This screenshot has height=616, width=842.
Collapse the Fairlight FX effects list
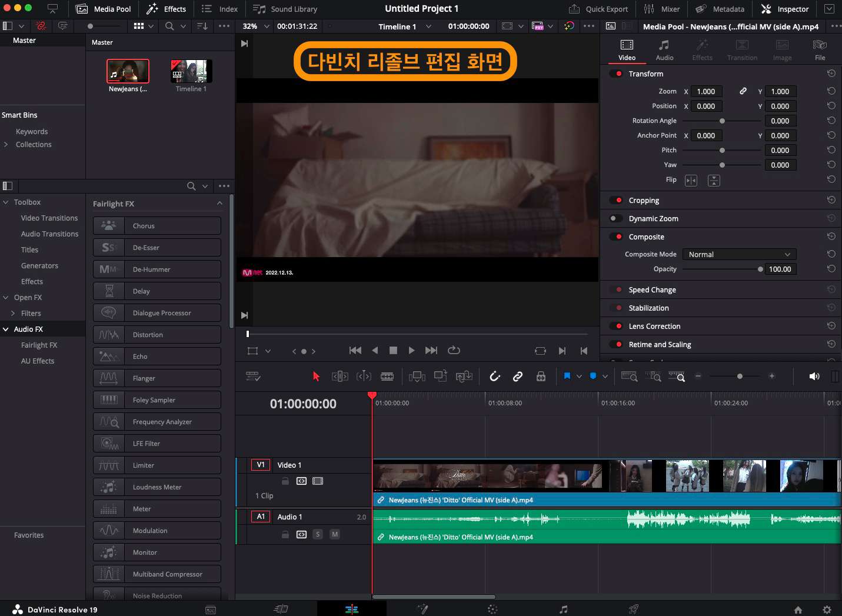point(219,204)
